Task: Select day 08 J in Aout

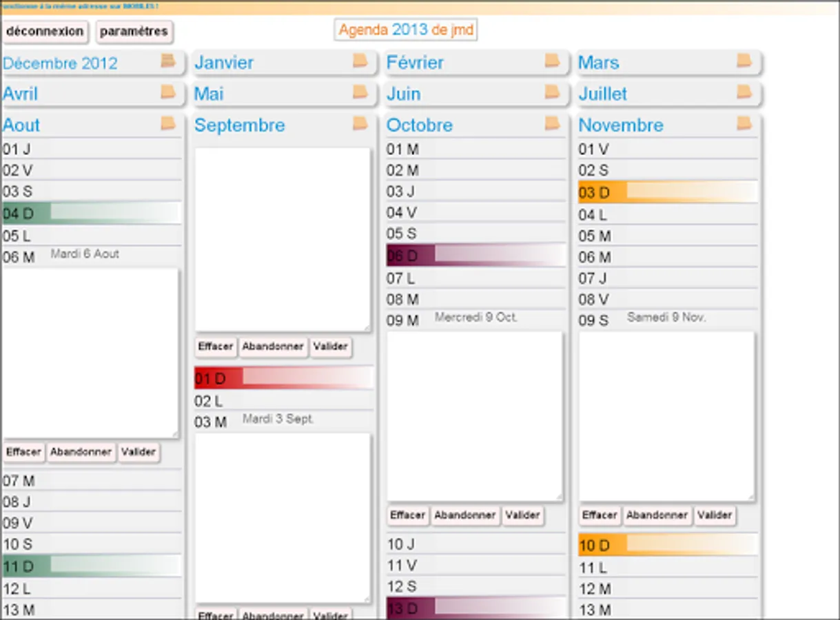Action: [x=92, y=502]
